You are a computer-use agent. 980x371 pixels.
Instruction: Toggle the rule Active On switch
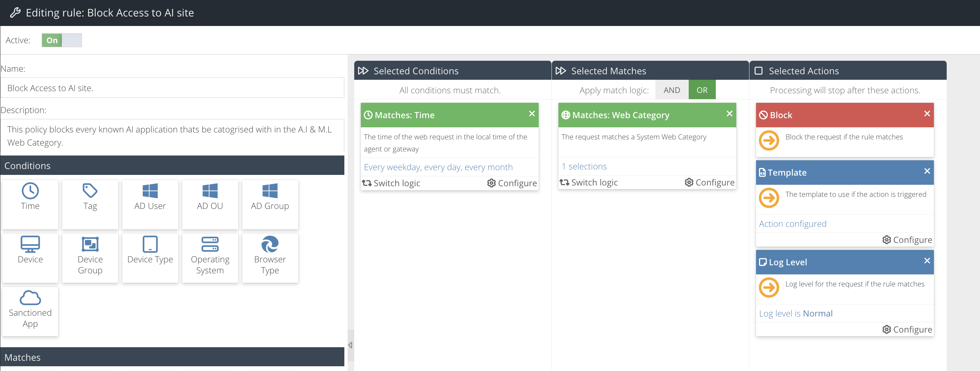coord(61,40)
